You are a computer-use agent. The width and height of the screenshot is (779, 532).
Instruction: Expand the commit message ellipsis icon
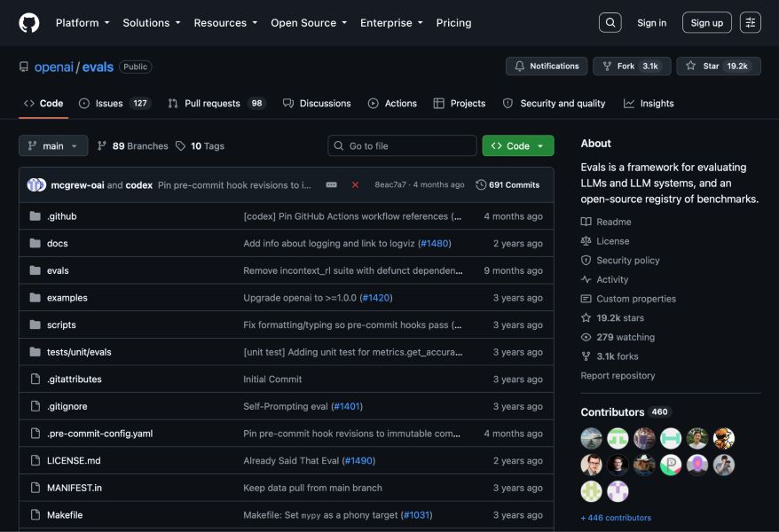pyautogui.click(x=331, y=185)
